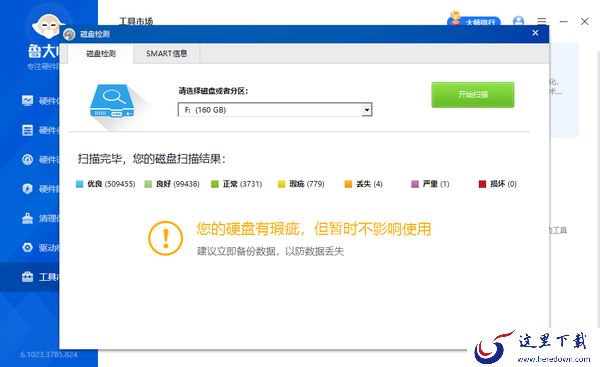Image resolution: width=600 pixels, height=367 pixels.
Task: Click the red 损坏 color swatch
Action: coord(482,184)
